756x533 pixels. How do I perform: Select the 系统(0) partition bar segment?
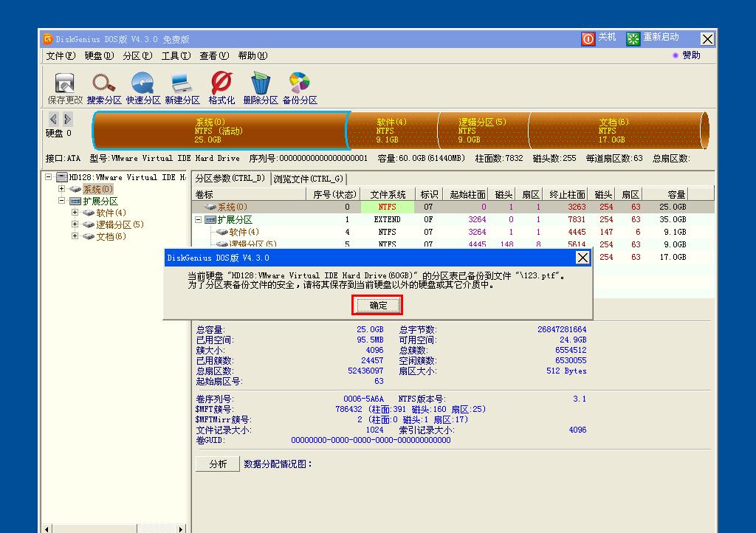(x=220, y=131)
